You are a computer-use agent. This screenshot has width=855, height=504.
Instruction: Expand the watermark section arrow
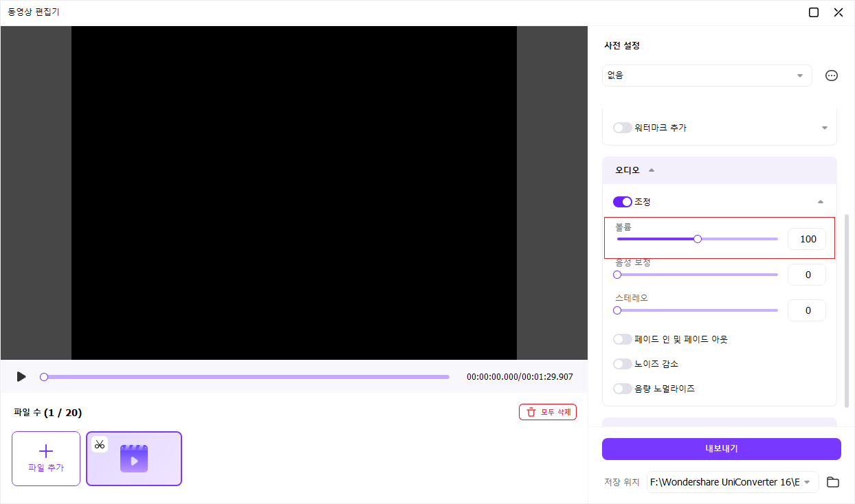824,128
